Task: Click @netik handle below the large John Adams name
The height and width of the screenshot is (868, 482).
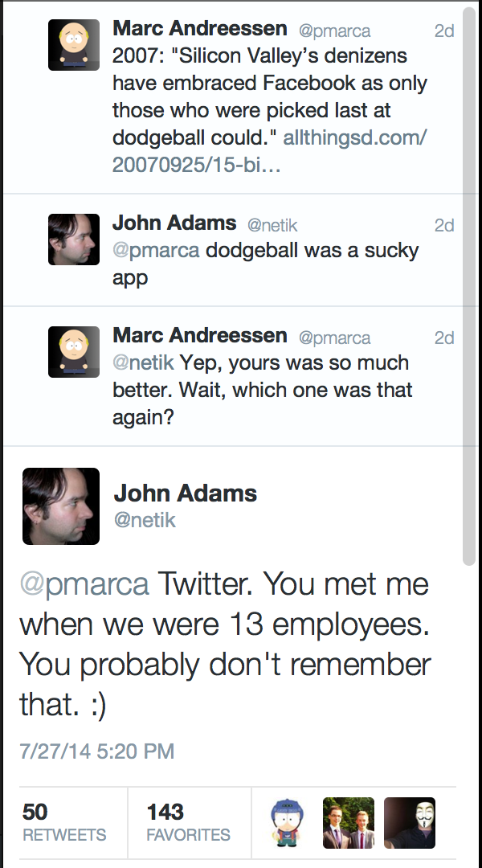Action: point(145,520)
